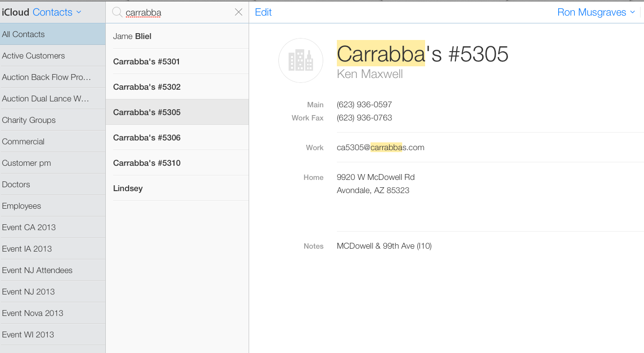Click the building avatar for Carrabba's #5305
This screenshot has width=644, height=353.
click(x=301, y=60)
